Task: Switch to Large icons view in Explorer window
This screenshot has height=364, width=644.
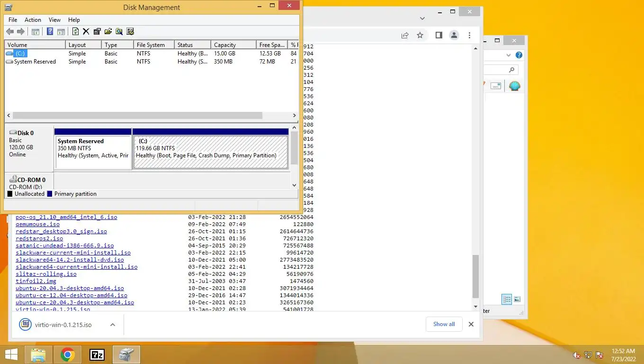Action: point(517,299)
